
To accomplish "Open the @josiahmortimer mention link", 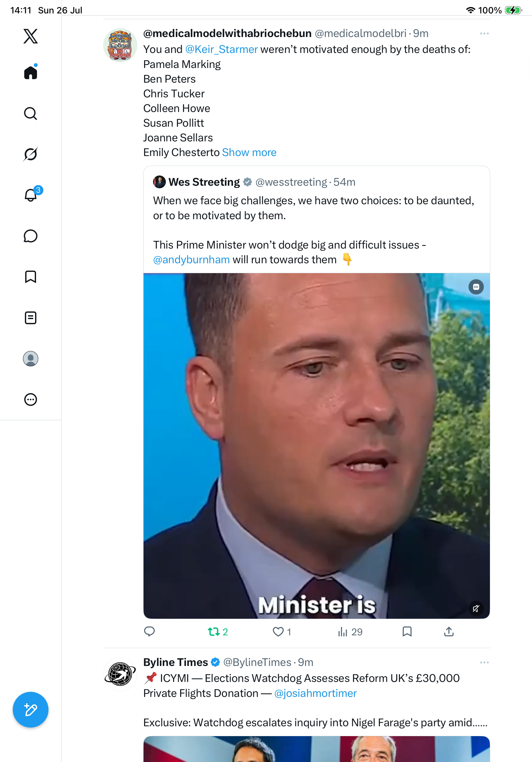I will coord(315,693).
